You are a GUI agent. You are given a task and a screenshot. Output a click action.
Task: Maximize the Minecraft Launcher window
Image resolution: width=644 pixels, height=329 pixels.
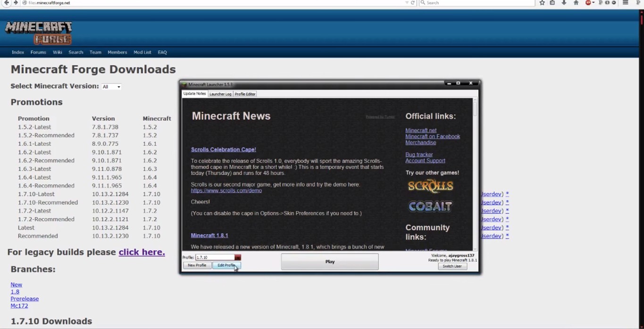click(458, 84)
